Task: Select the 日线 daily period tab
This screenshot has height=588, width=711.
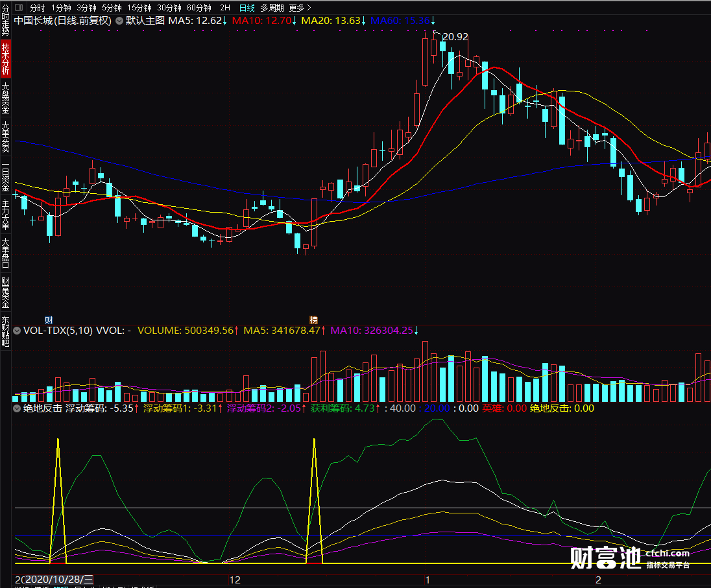Action: (247, 8)
